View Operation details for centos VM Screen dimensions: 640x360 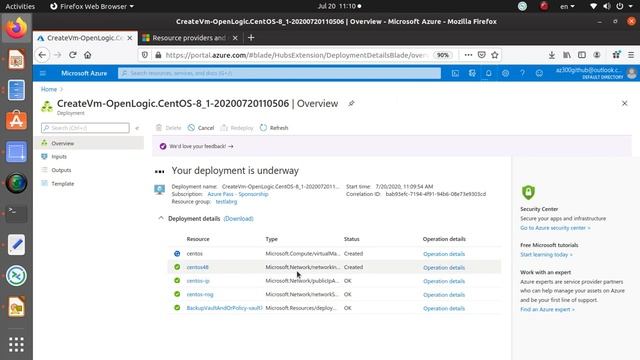(444, 254)
